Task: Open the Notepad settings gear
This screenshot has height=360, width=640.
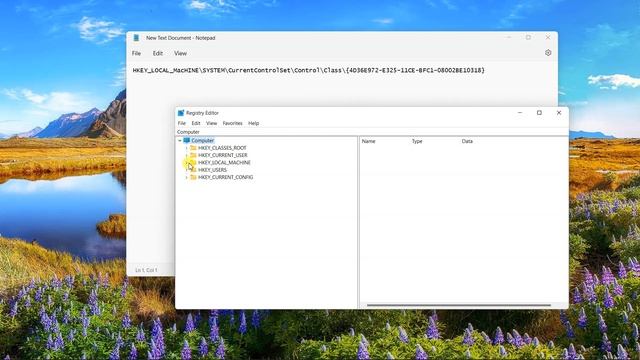Action: click(548, 53)
